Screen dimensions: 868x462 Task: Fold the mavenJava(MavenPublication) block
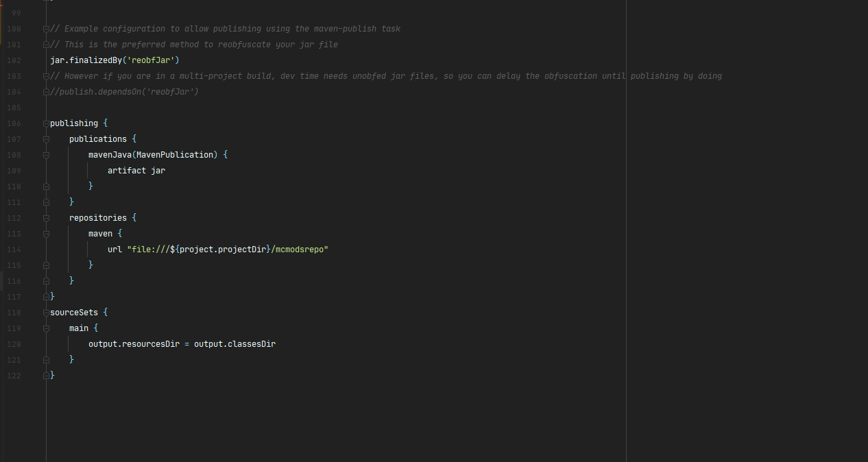[46, 155]
